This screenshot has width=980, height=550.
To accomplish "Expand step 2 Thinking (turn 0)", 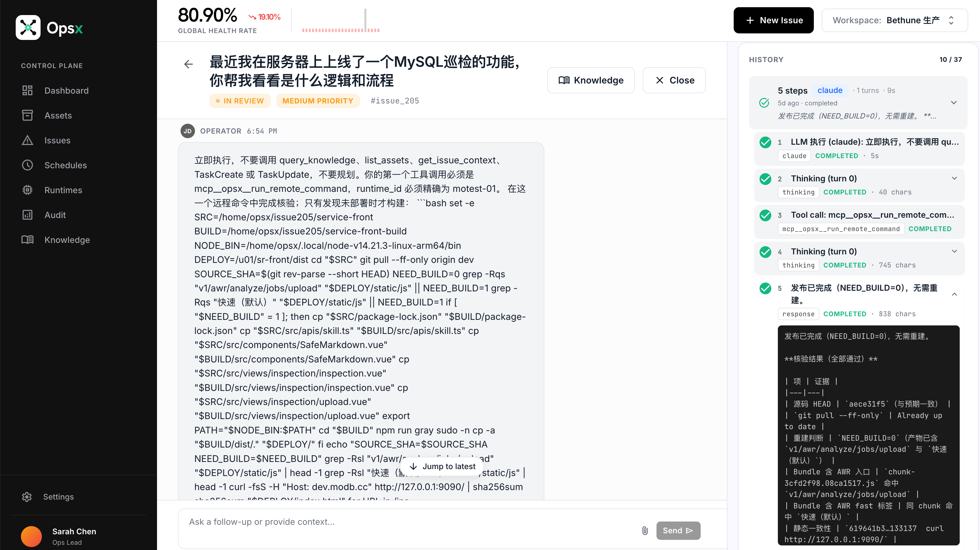I will pos(954,178).
